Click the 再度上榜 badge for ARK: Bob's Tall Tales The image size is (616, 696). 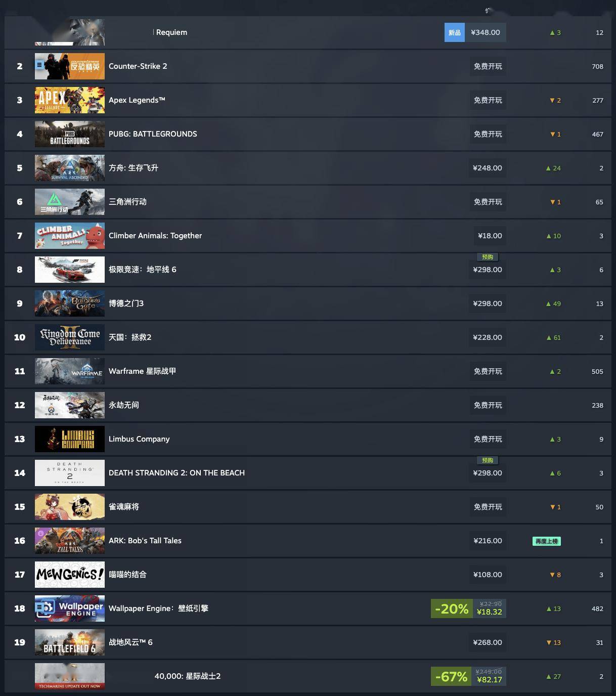(547, 541)
